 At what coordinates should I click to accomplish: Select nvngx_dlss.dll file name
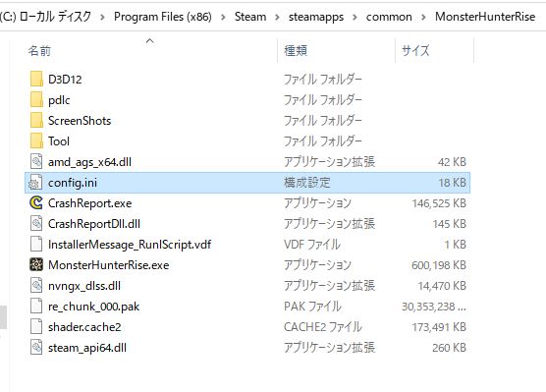tap(84, 286)
